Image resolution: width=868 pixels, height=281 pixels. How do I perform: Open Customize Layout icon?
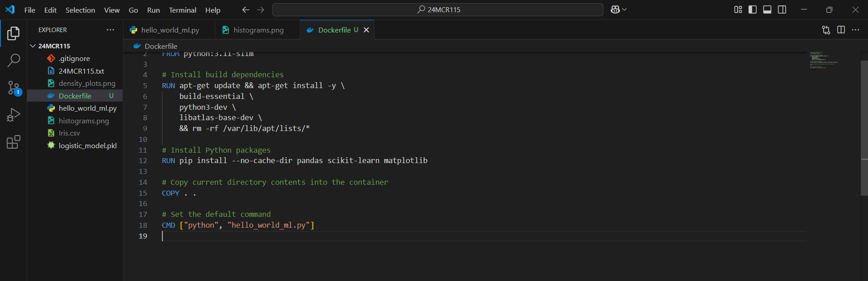738,9
